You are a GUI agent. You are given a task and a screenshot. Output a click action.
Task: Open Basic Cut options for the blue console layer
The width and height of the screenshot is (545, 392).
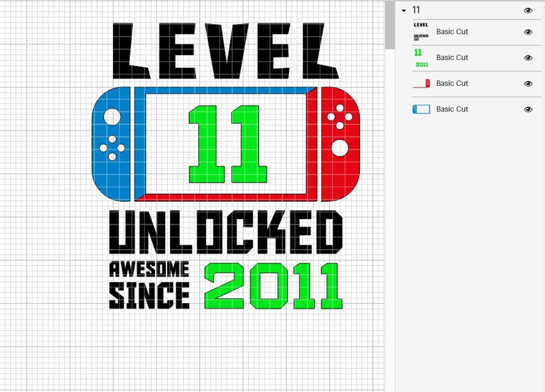click(452, 109)
